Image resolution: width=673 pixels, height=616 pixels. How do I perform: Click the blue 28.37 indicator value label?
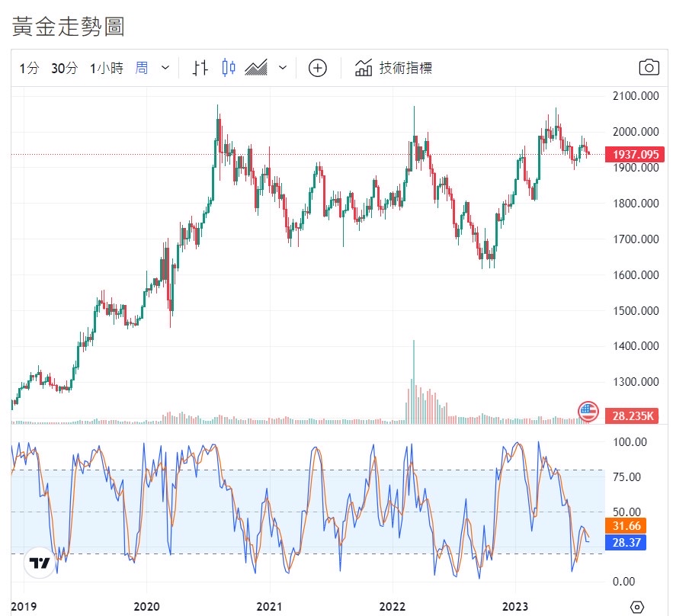[x=625, y=542]
